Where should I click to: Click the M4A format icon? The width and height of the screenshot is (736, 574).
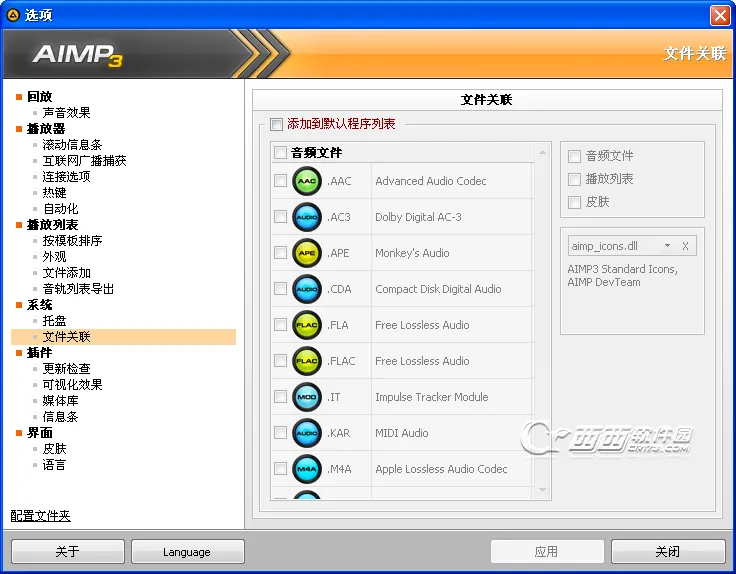[x=307, y=469]
